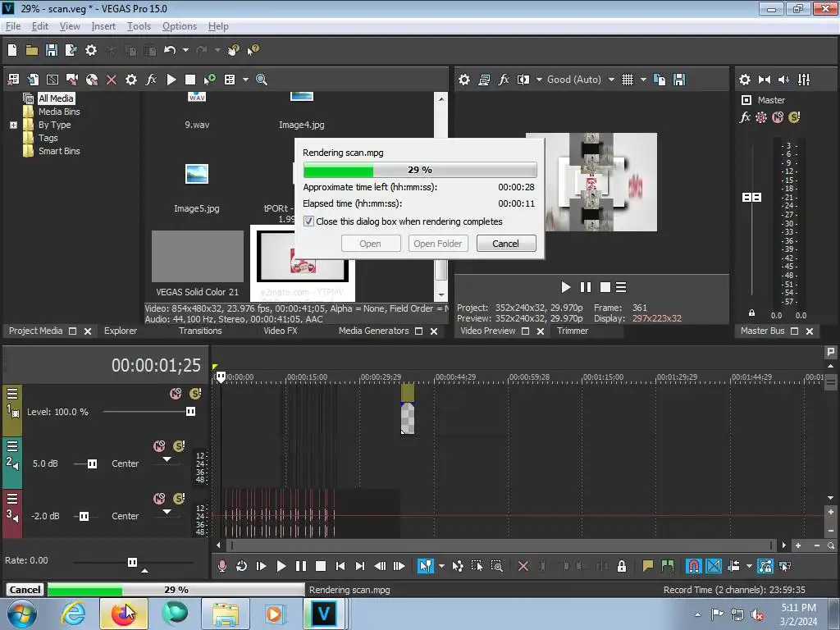The height and width of the screenshot is (630, 840).
Task: Open track 2 automation dropdown arrow
Action: 167,459
